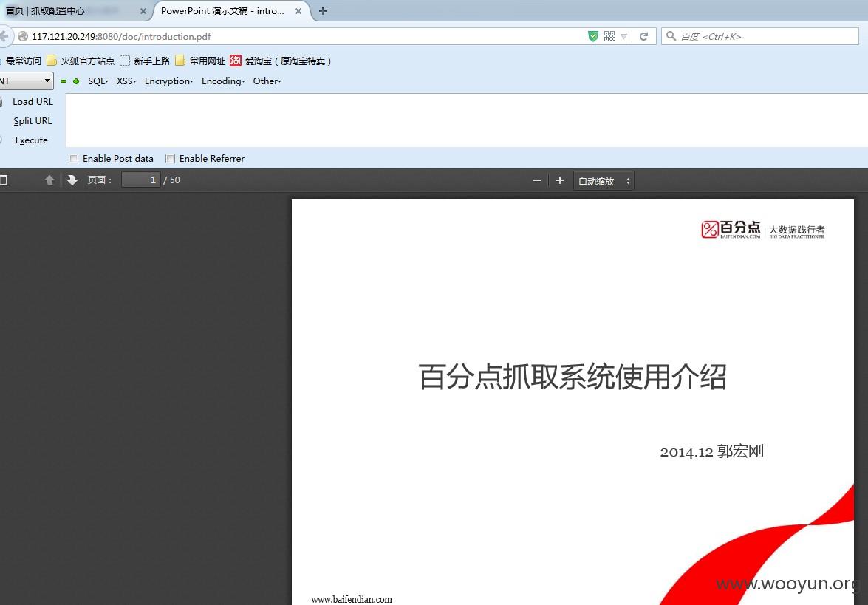Image resolution: width=868 pixels, height=605 pixels.
Task: Click the URL address field
Action: 299,36
